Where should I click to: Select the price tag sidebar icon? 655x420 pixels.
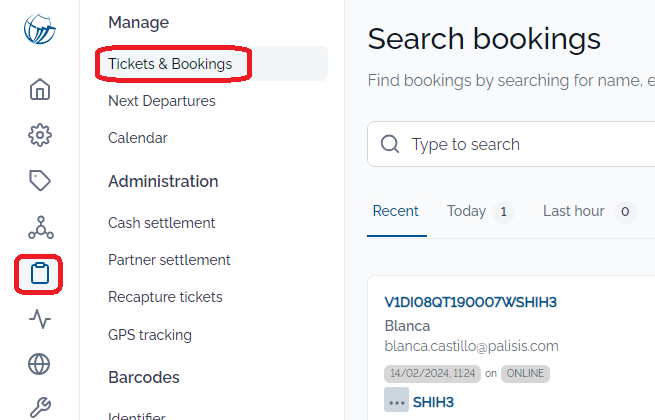(x=40, y=181)
